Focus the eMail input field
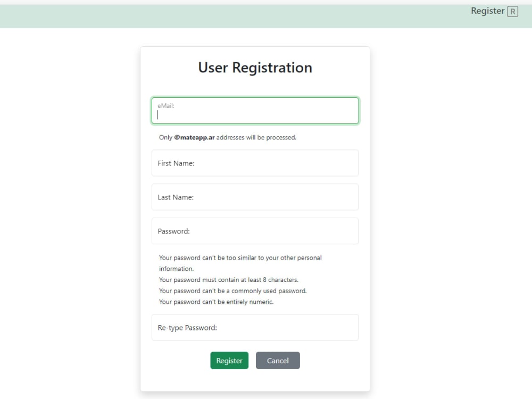The width and height of the screenshot is (532, 399). coord(255,113)
